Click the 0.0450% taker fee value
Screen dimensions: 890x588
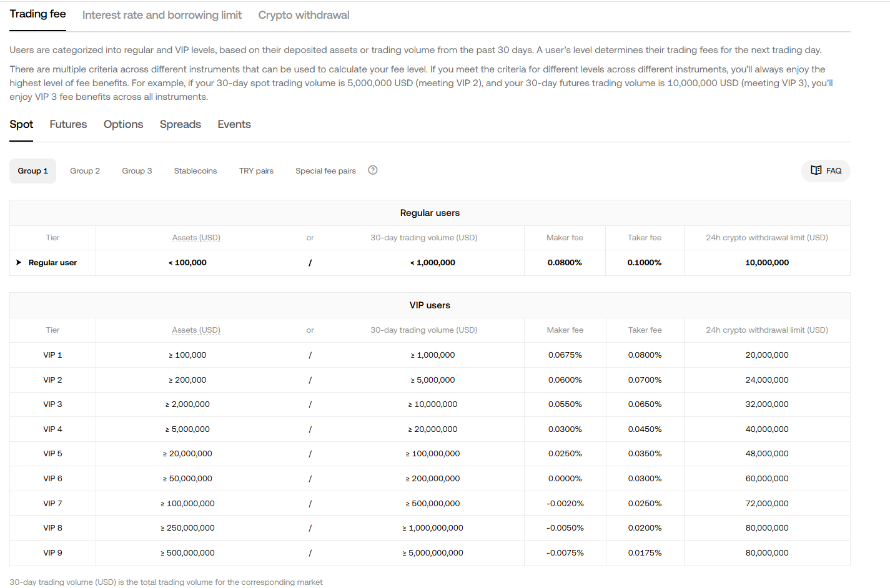(x=645, y=429)
